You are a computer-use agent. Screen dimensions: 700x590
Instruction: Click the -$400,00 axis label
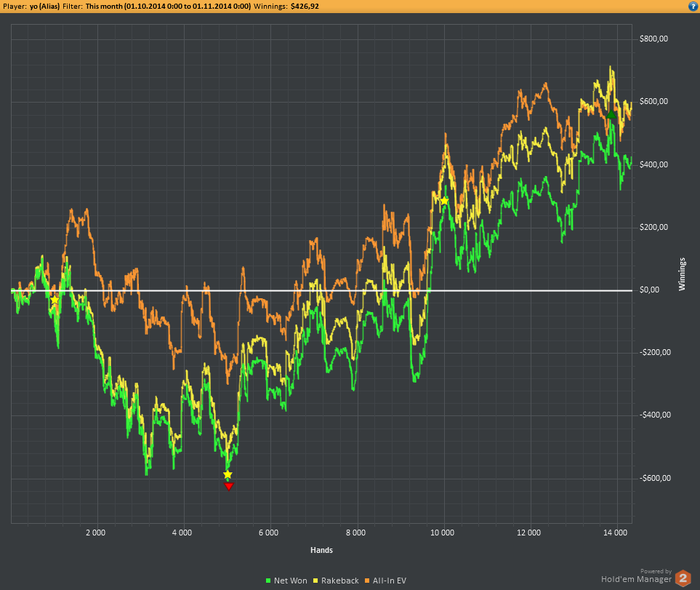tap(655, 415)
